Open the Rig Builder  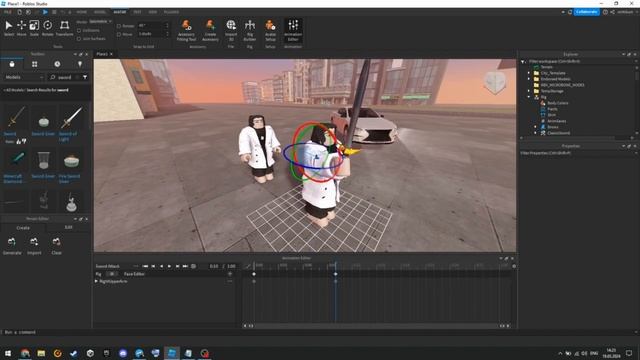point(250,30)
